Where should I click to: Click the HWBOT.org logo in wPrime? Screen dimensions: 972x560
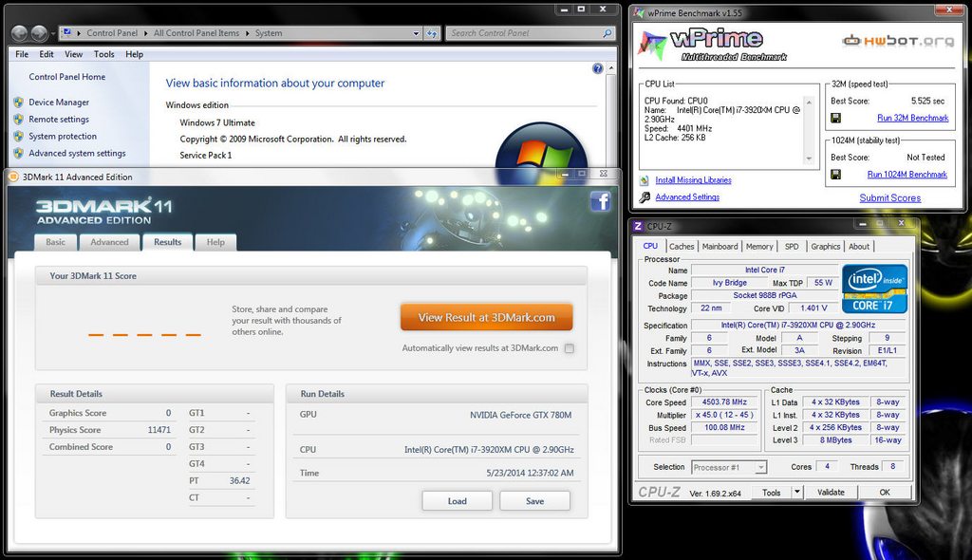[898, 41]
